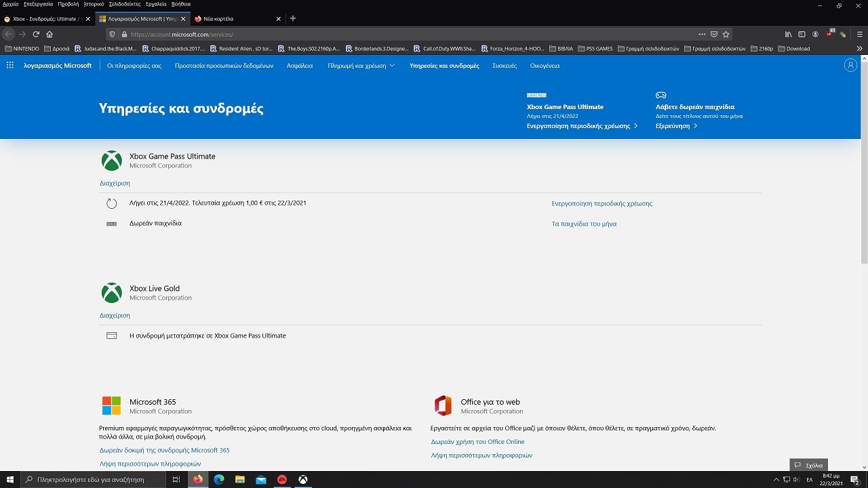Open the Ασφάλεια nav link
The height and width of the screenshot is (488, 868).
(x=300, y=66)
